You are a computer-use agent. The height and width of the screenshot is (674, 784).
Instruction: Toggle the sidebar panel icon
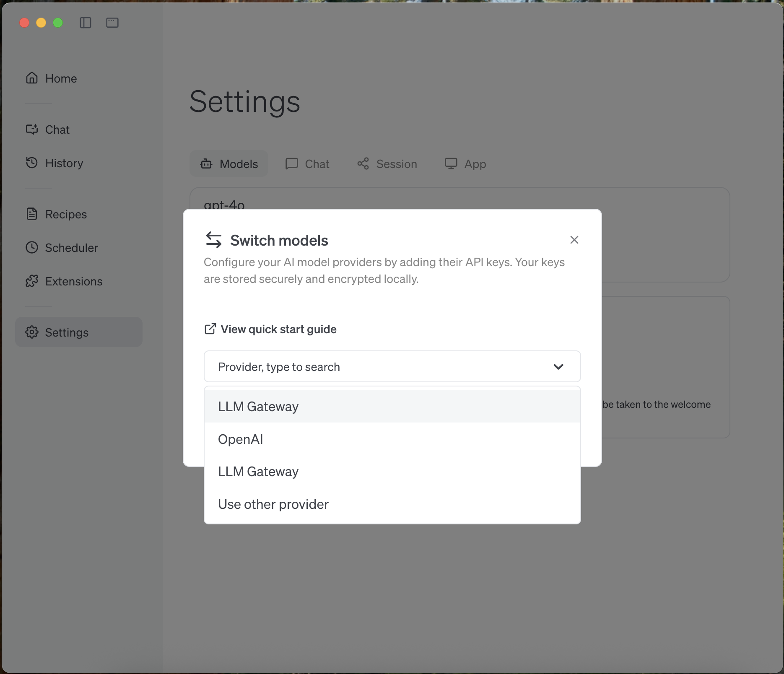86,23
